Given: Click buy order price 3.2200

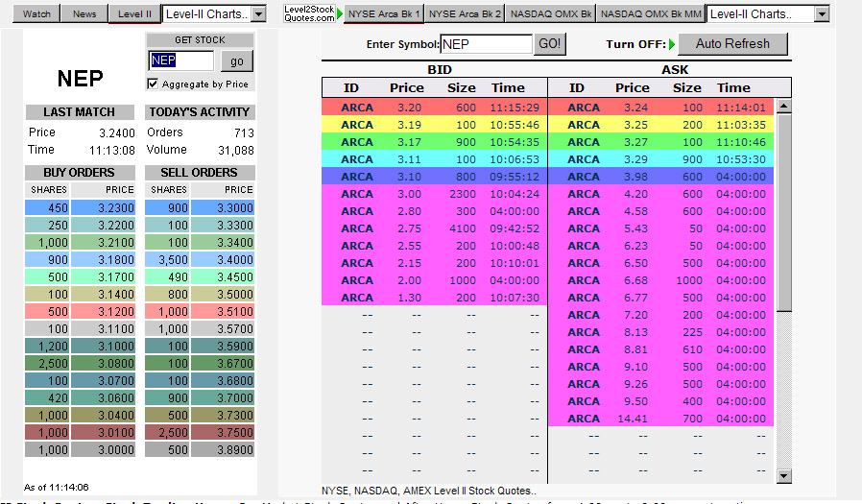Looking at the screenshot, I should click(104, 226).
